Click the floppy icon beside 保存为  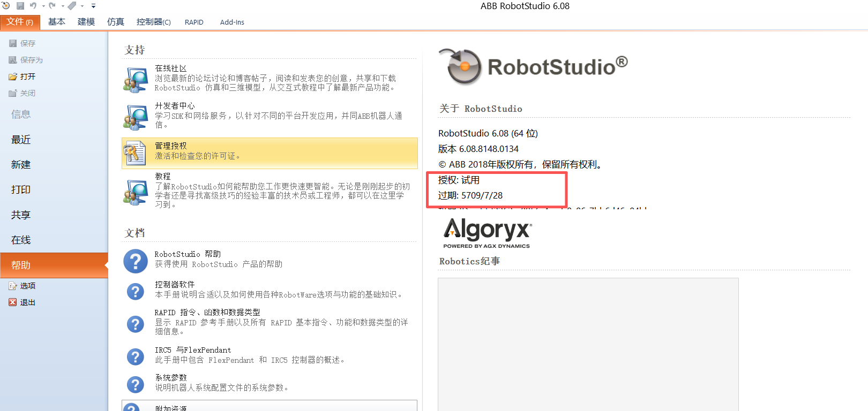click(x=13, y=60)
